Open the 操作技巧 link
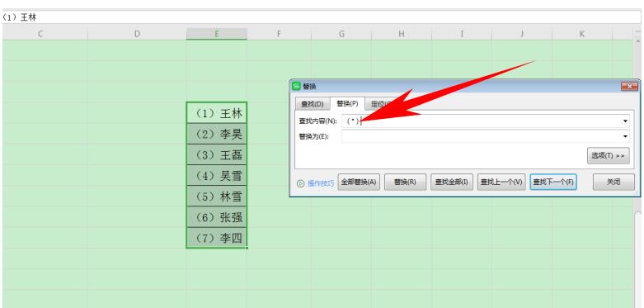The height and width of the screenshot is (308, 644). (321, 183)
